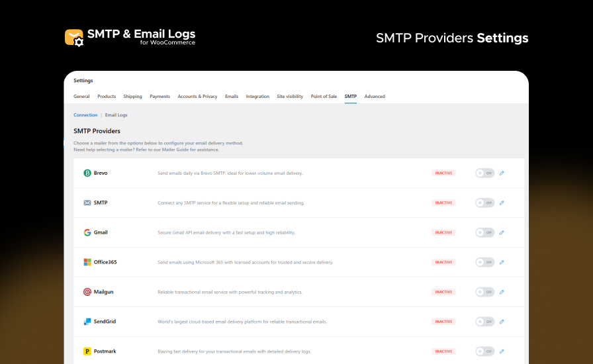The height and width of the screenshot is (364, 593).
Task: Go to the Shipping tab
Action: [133, 97]
